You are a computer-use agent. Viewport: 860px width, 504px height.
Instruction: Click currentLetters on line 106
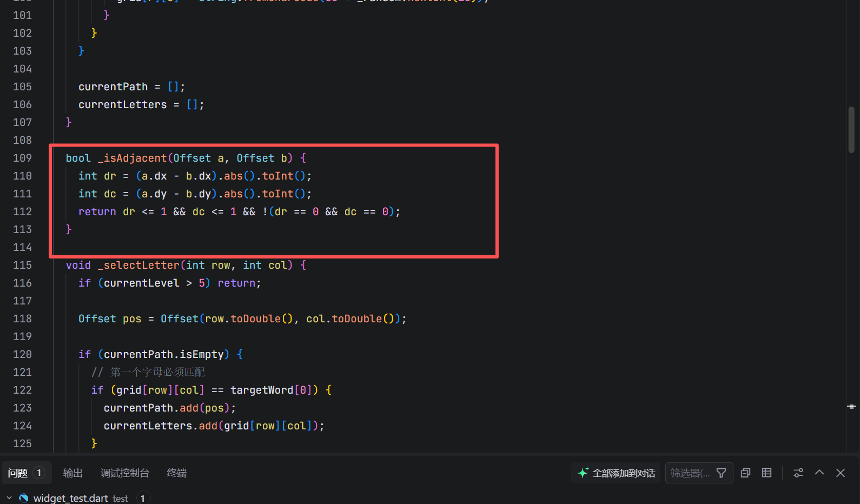pyautogui.click(x=123, y=104)
